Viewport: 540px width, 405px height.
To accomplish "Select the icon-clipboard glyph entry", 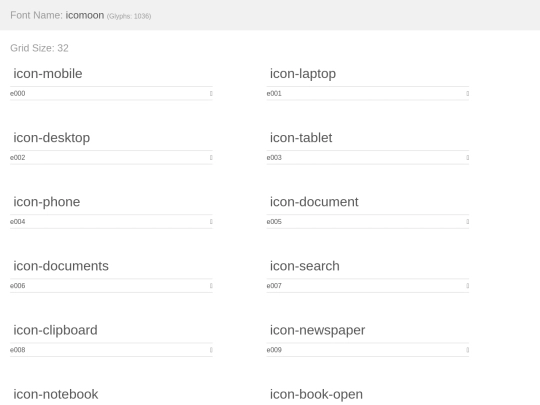I will [55, 330].
